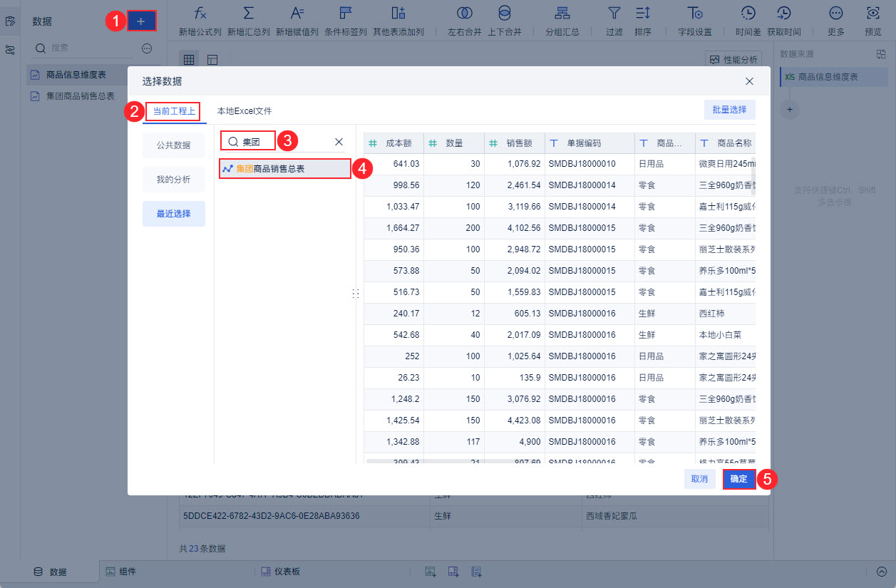Click the 新增汇总列 sigma icon
Image resolution: width=896 pixels, height=588 pixels.
point(248,14)
